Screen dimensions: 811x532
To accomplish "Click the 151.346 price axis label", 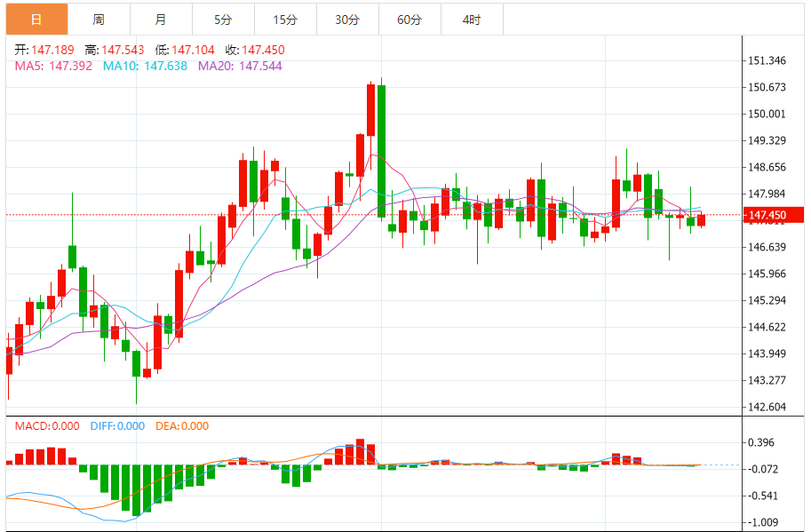I will [767, 61].
